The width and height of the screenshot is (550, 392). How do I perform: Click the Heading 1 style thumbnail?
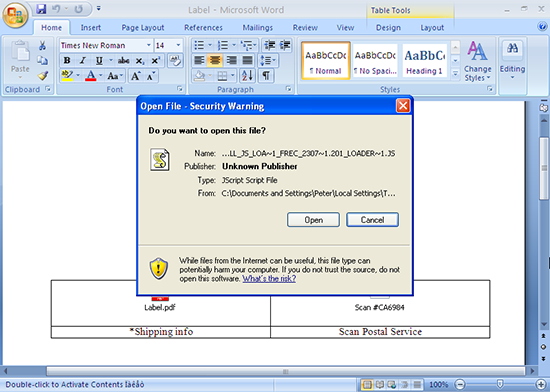(x=424, y=61)
